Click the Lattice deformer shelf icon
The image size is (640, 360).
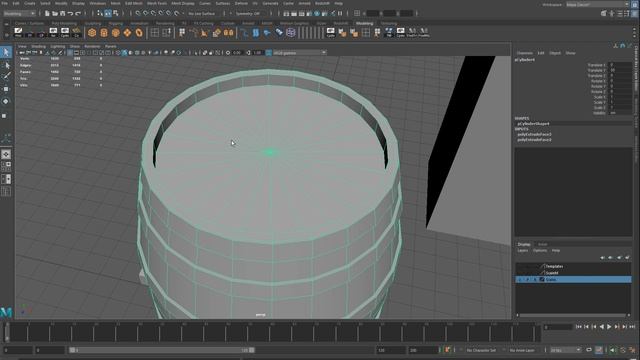tap(291, 33)
